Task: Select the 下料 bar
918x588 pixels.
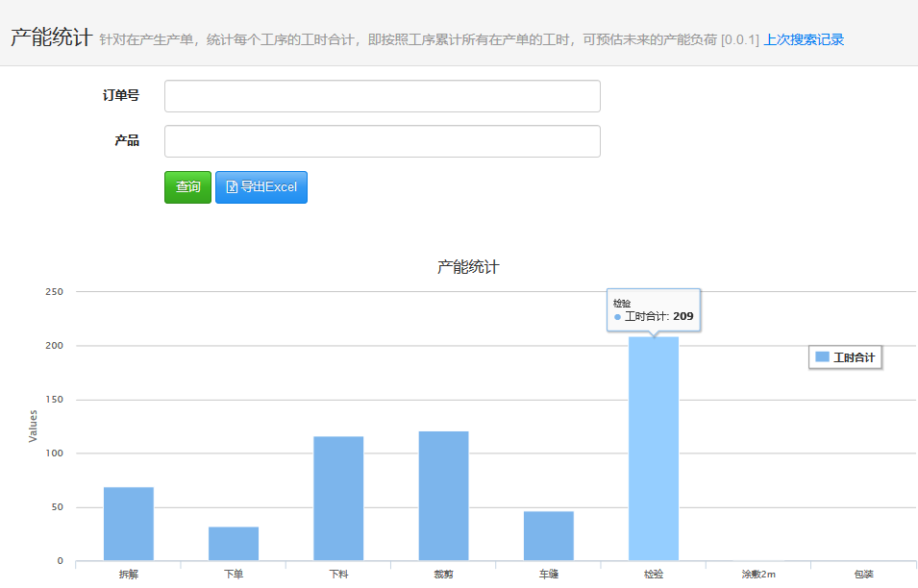Action: [x=338, y=499]
